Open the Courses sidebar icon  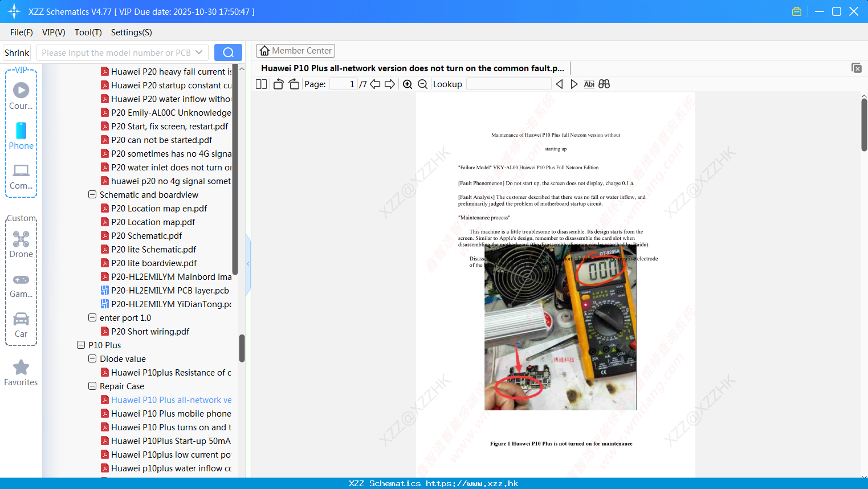click(21, 96)
